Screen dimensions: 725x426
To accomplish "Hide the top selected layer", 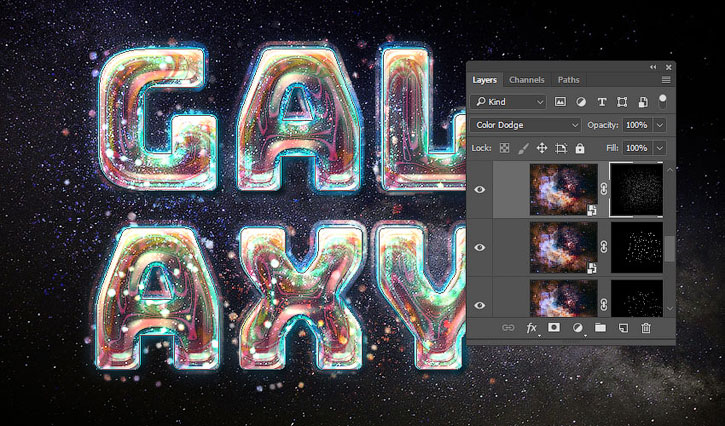I will tap(480, 190).
